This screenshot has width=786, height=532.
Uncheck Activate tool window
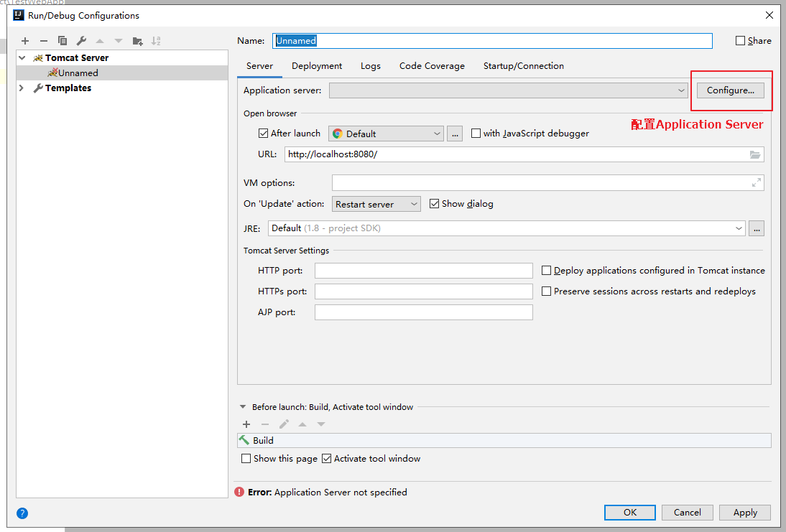click(x=326, y=458)
